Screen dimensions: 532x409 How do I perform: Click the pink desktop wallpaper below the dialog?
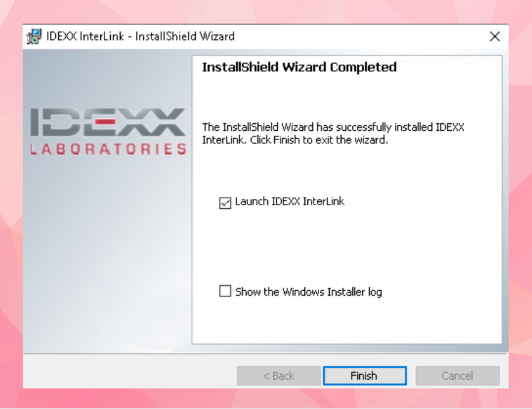[266, 398]
